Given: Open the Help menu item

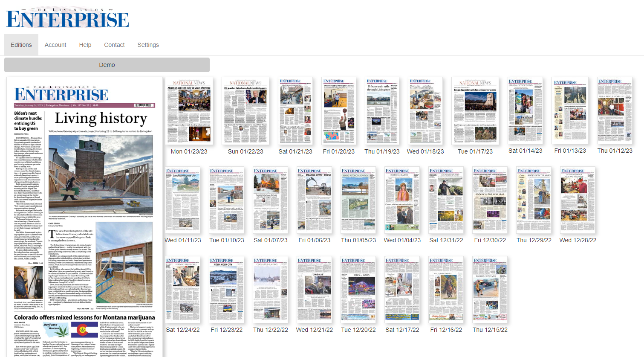Looking at the screenshot, I should tap(85, 45).
